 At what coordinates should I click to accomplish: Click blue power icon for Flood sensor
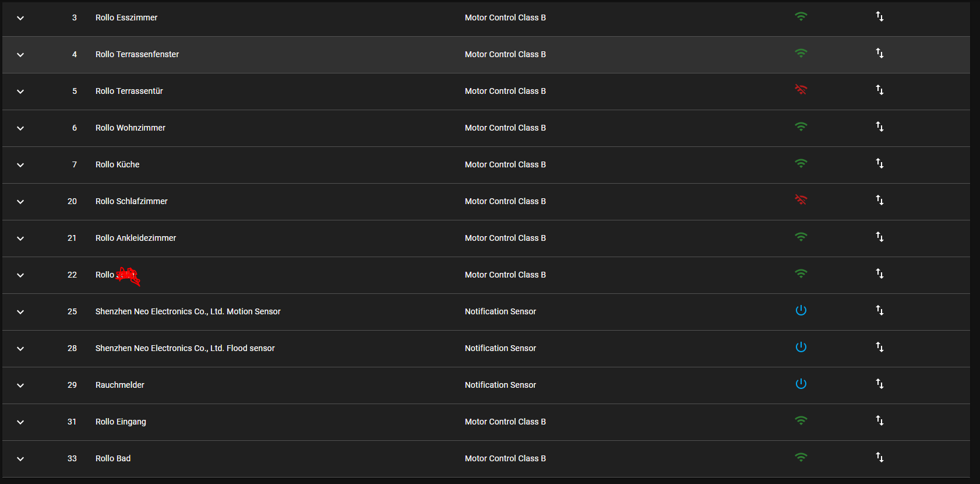(801, 347)
